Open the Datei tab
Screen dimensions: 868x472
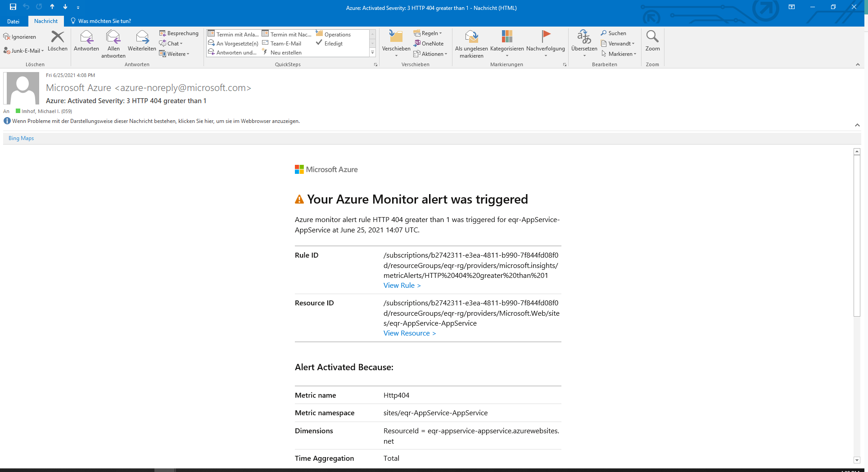[13, 21]
